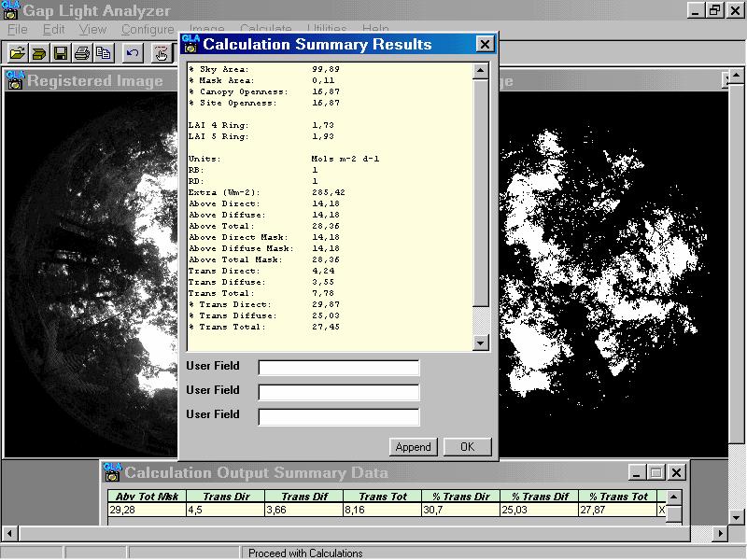Open the Edit menu
Viewport: 747px width, 560px height.
point(54,30)
